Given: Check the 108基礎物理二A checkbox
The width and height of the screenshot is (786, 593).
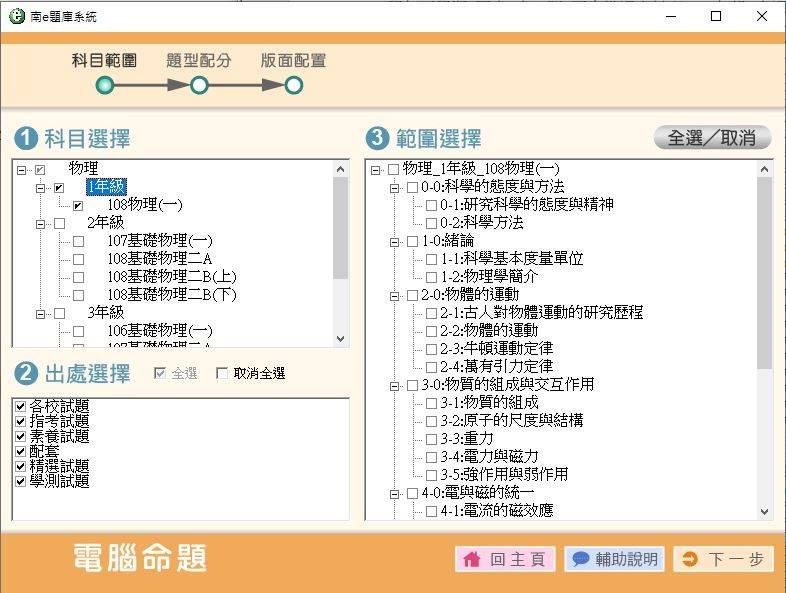Looking at the screenshot, I should click(x=78, y=260).
